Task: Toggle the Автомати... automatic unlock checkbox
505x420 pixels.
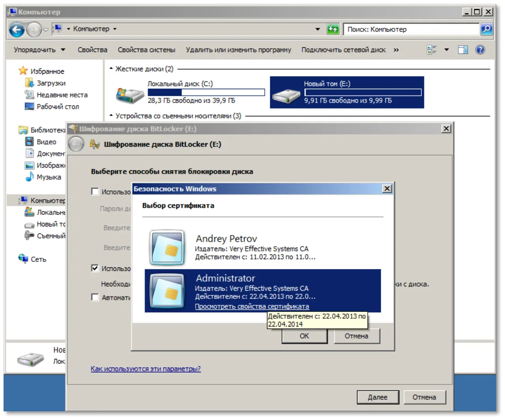Action: click(95, 297)
